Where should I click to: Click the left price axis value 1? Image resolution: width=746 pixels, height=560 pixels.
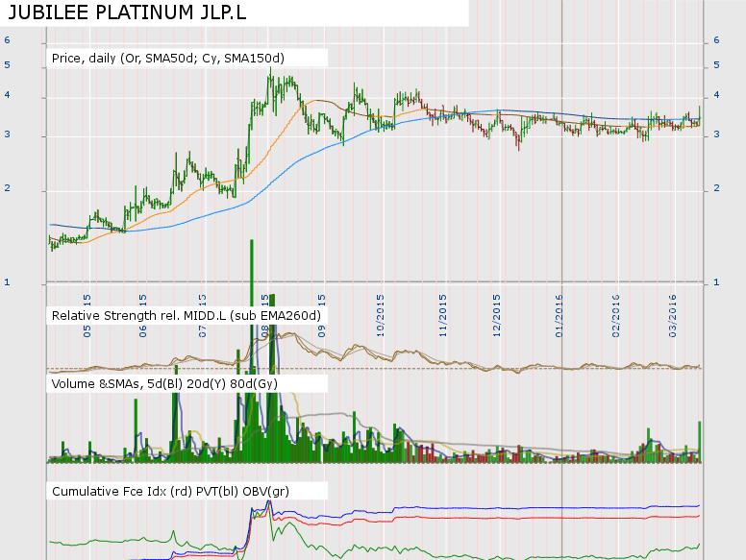(7, 281)
